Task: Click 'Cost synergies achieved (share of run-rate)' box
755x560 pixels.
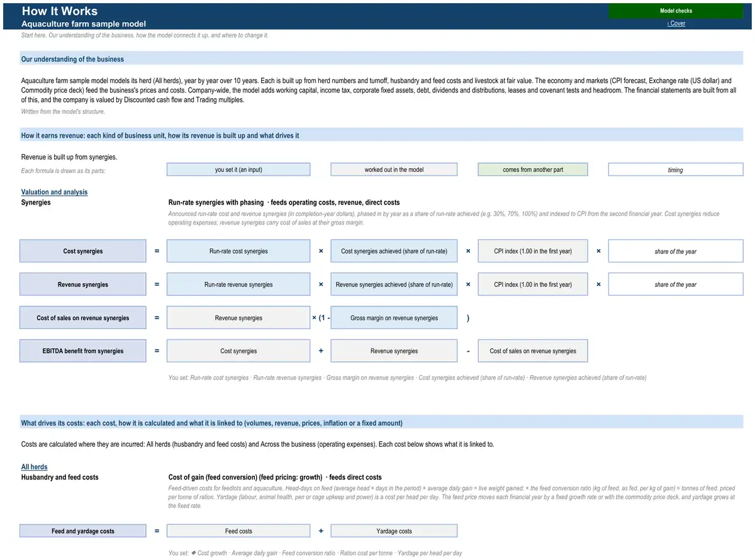Action: coord(394,251)
